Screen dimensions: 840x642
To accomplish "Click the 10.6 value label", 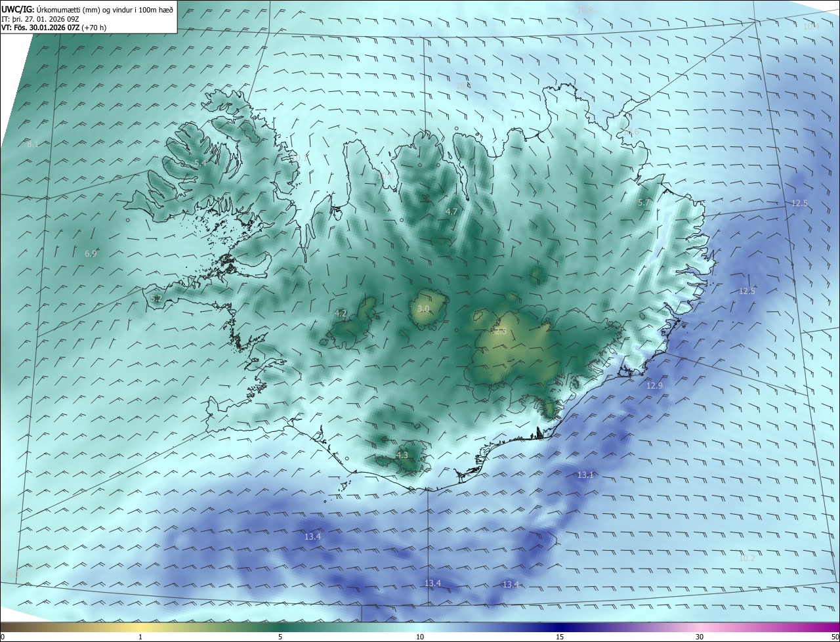I will tap(631, 132).
